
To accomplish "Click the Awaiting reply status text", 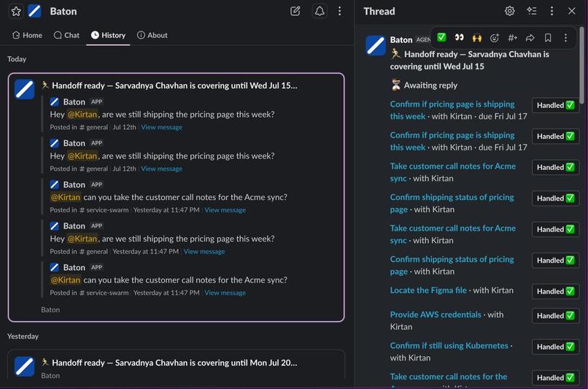I will click(430, 85).
